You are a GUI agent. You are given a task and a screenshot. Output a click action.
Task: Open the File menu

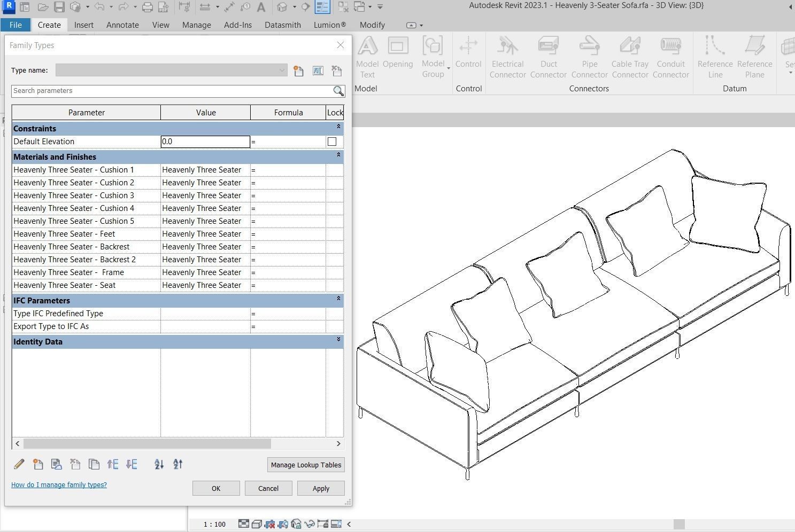click(x=16, y=25)
